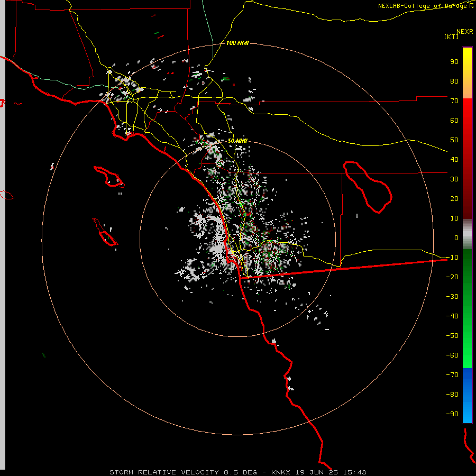Select the 80 knot scale value
The width and height of the screenshot is (476, 476).
pos(454,81)
